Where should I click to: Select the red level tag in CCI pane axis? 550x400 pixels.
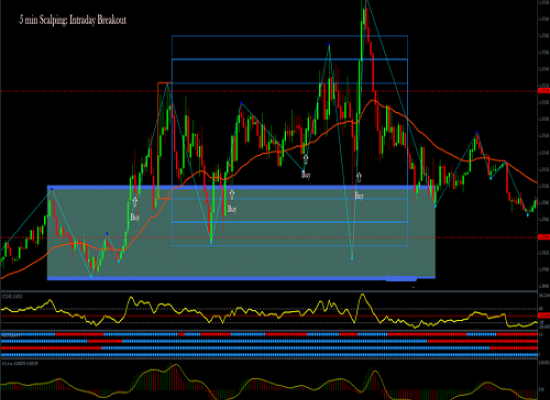pyautogui.click(x=544, y=316)
